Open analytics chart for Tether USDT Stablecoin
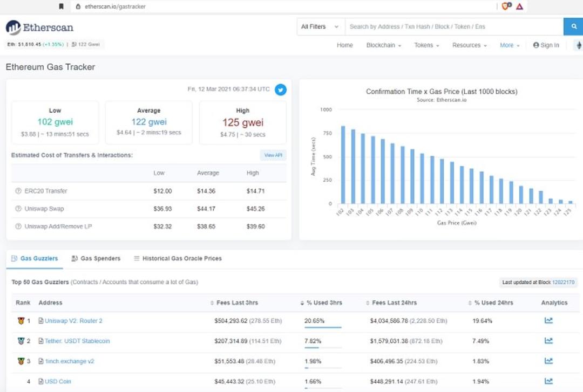 coord(548,340)
